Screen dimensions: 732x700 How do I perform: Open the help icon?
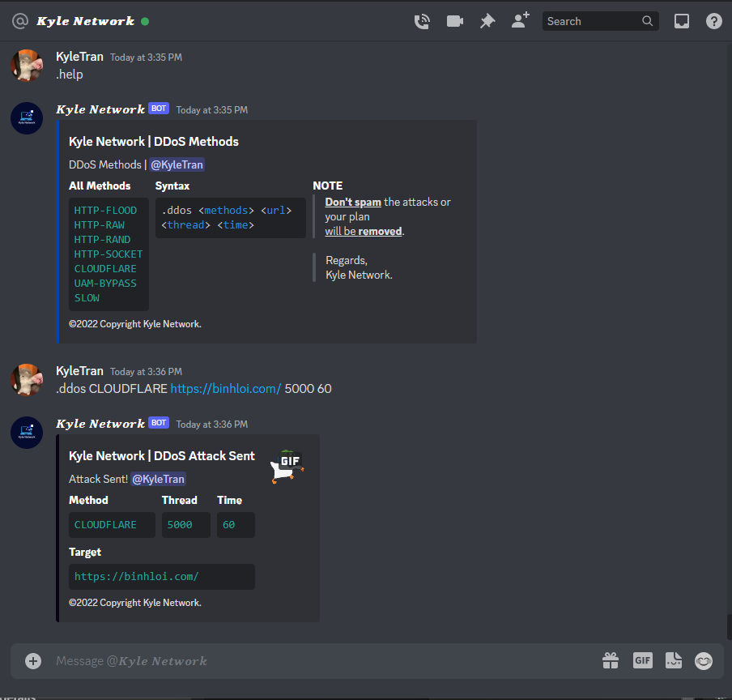tap(714, 22)
